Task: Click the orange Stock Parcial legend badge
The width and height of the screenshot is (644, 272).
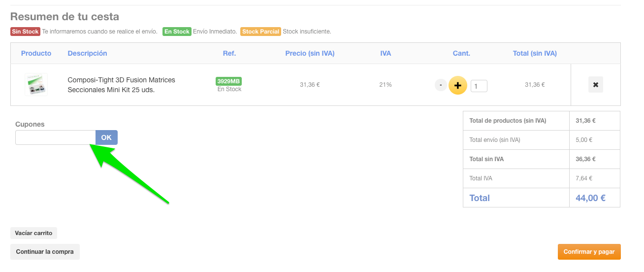Action: [260, 32]
